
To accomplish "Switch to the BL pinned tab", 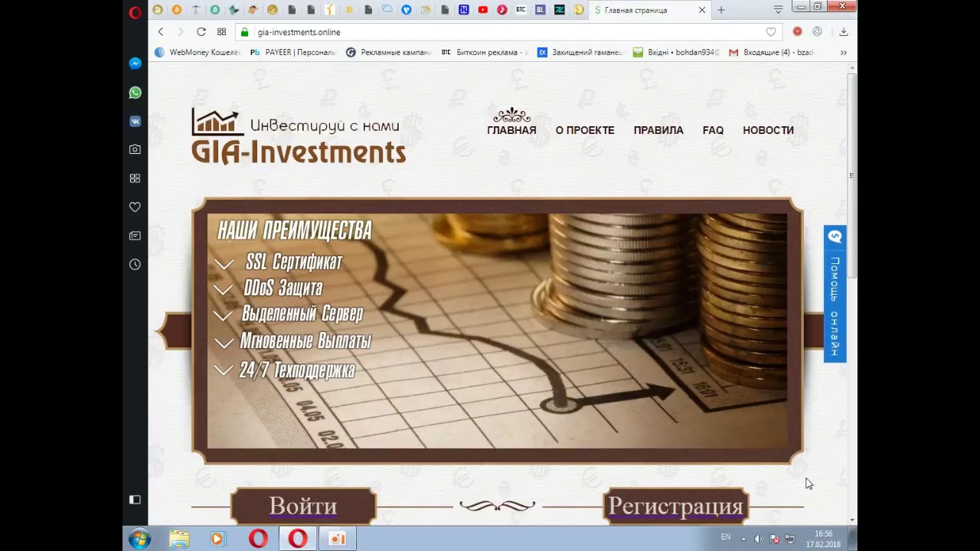I will tap(541, 10).
